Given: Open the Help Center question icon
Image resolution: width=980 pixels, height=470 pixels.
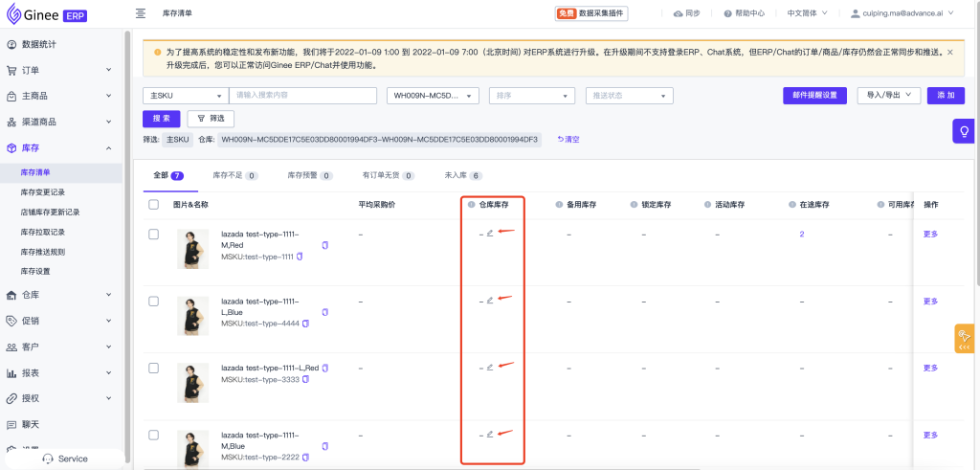Looking at the screenshot, I should tap(728, 13).
